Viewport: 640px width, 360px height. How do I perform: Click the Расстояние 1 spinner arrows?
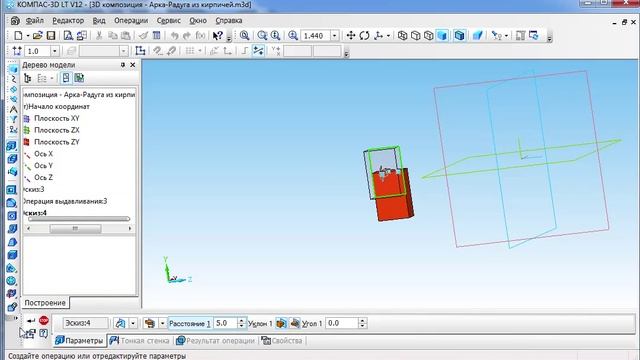pyautogui.click(x=242, y=323)
